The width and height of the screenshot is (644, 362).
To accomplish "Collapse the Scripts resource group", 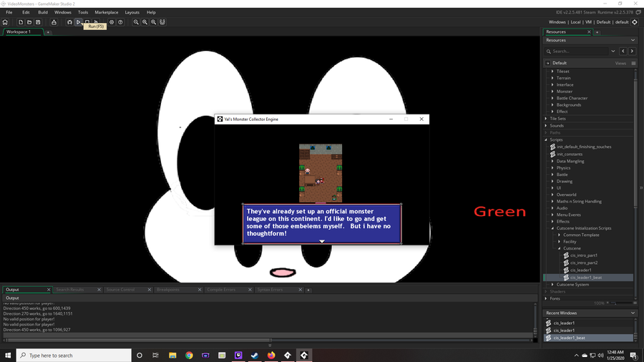I will 546,140.
